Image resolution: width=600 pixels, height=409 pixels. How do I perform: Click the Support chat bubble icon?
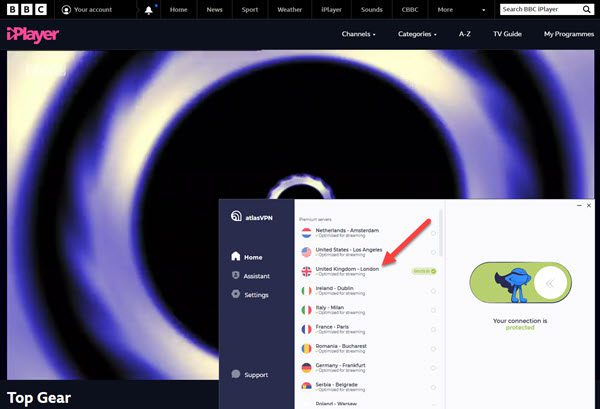click(x=236, y=374)
